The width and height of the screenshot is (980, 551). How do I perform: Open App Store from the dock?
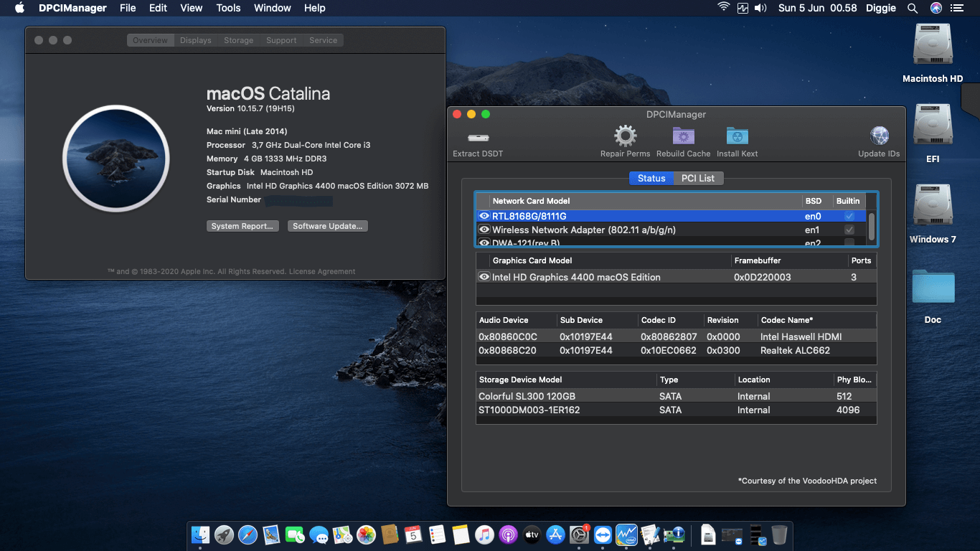coord(555,534)
